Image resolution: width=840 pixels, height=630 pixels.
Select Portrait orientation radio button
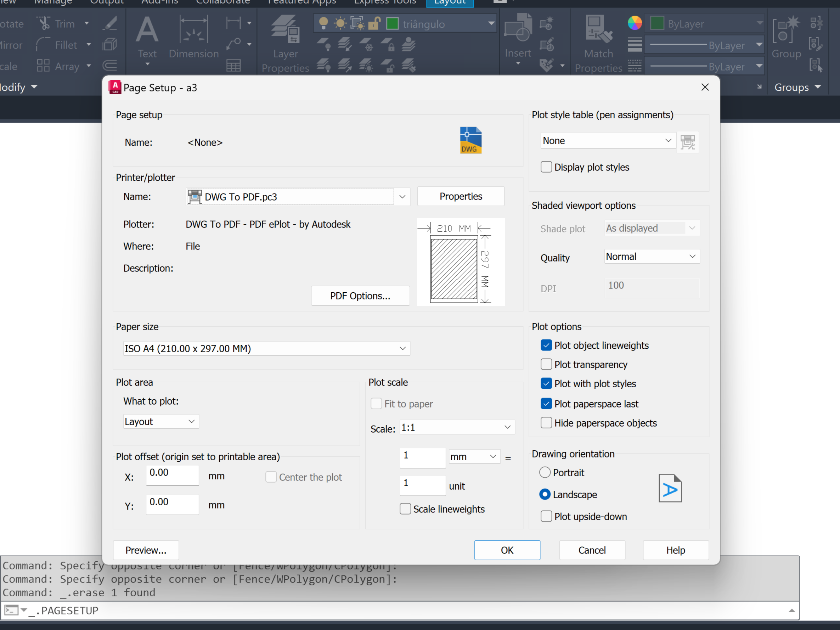(x=545, y=472)
